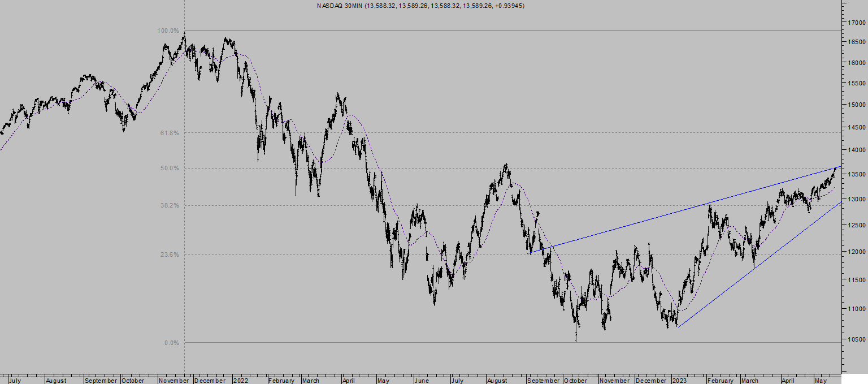
Task: Select the 38.2% Fibonacci level label
Action: coord(171,205)
